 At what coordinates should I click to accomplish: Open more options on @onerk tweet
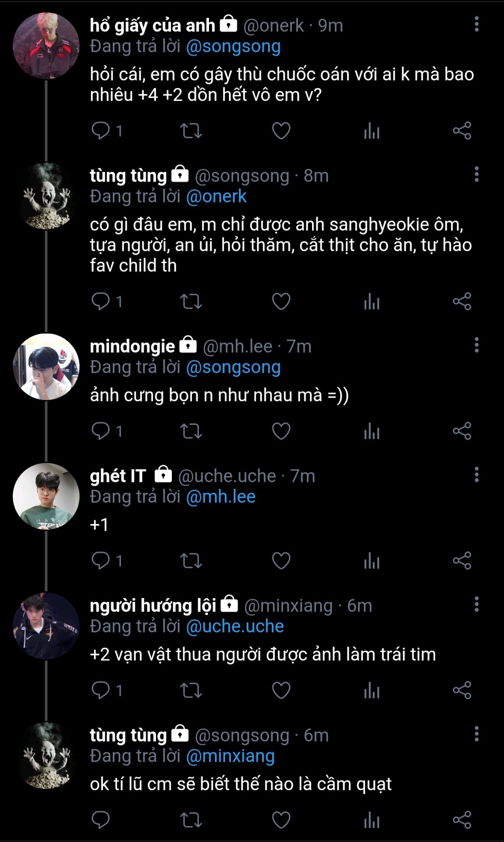pyautogui.click(x=476, y=25)
